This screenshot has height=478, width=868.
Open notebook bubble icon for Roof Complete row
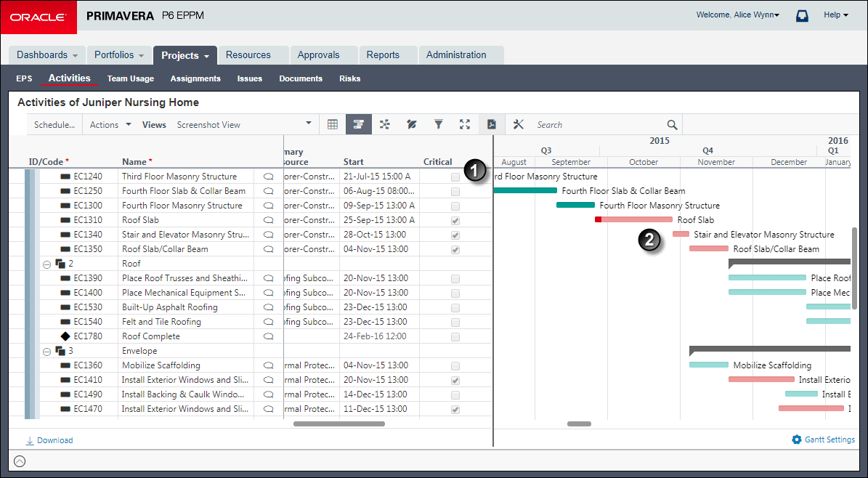point(269,336)
